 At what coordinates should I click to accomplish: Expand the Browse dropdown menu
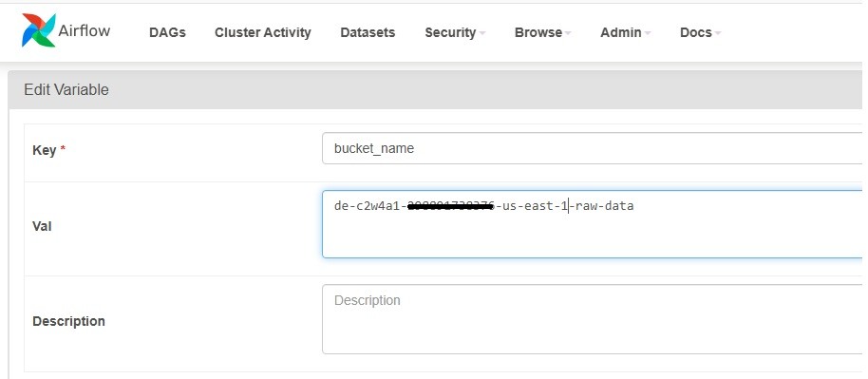point(542,32)
